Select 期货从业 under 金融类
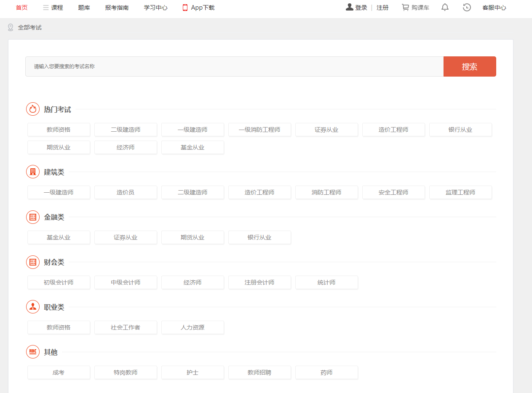 pos(192,237)
